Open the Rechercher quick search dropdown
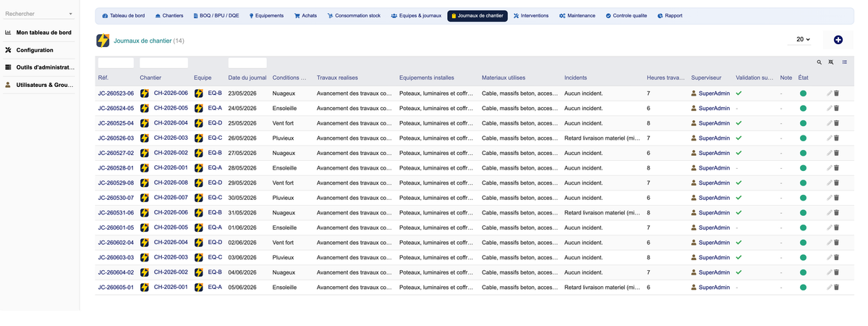The width and height of the screenshot is (868, 326). [x=39, y=14]
